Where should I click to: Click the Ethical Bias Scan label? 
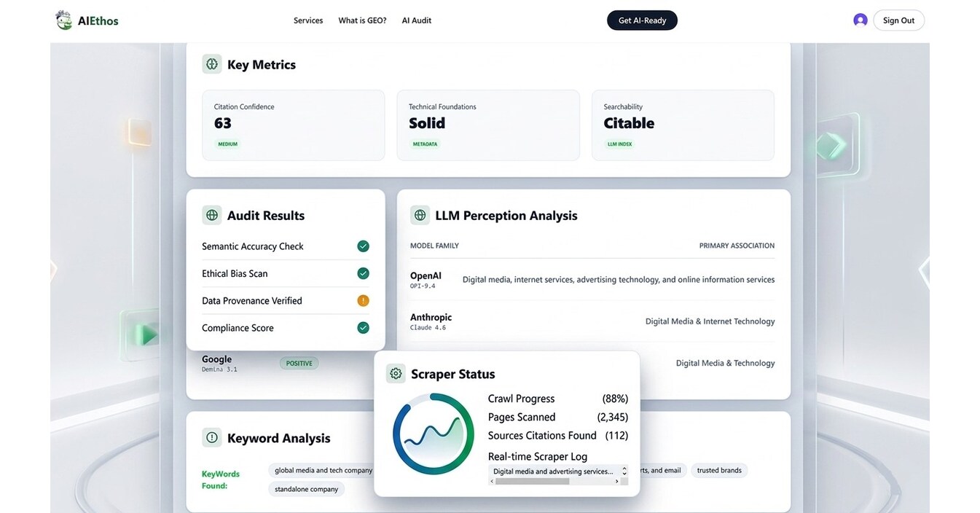coord(235,273)
